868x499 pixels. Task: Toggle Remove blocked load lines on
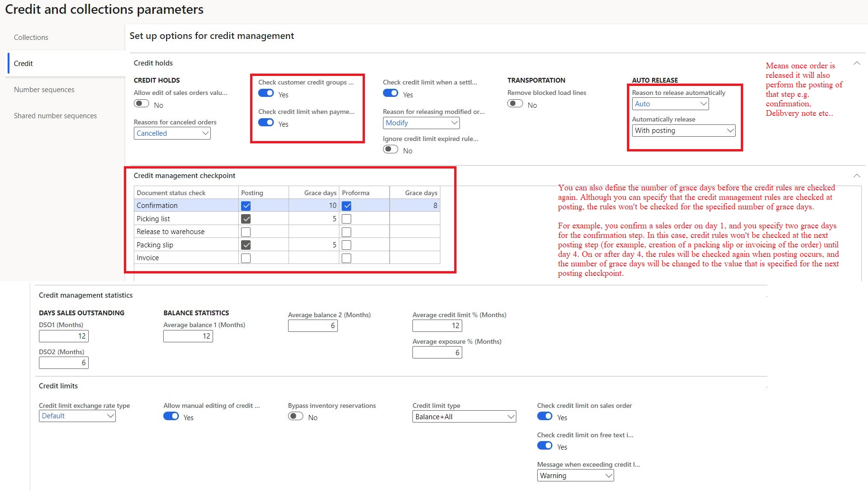(514, 103)
